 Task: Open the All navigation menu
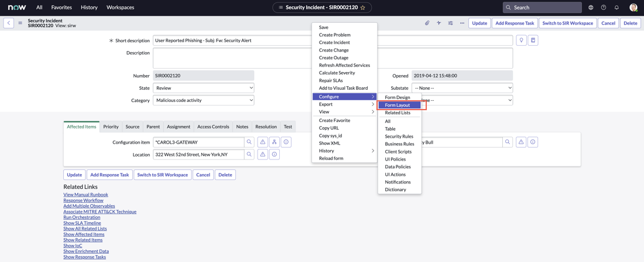tap(39, 8)
